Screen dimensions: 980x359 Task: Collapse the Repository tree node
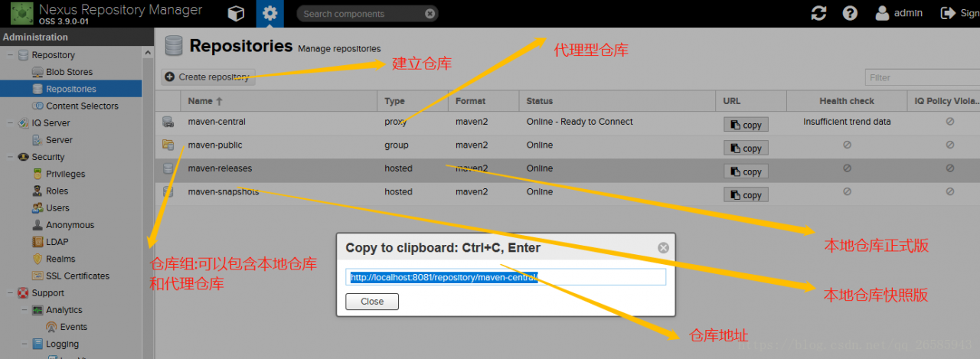pyautogui.click(x=11, y=55)
